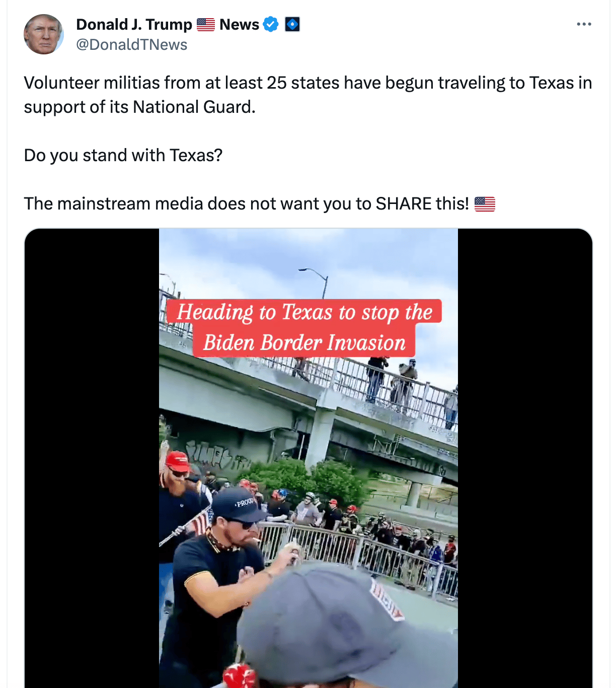Click the 'Do you stand with Texas?' line
The height and width of the screenshot is (688, 616).
pyautogui.click(x=123, y=155)
